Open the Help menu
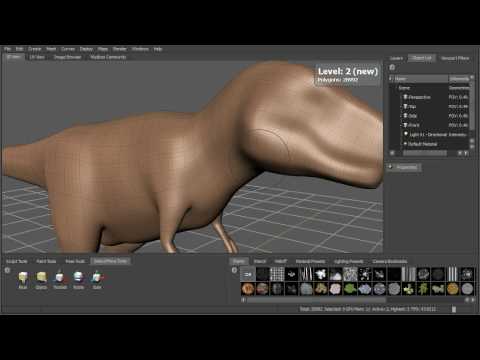The width and height of the screenshot is (480, 360). coord(158,49)
